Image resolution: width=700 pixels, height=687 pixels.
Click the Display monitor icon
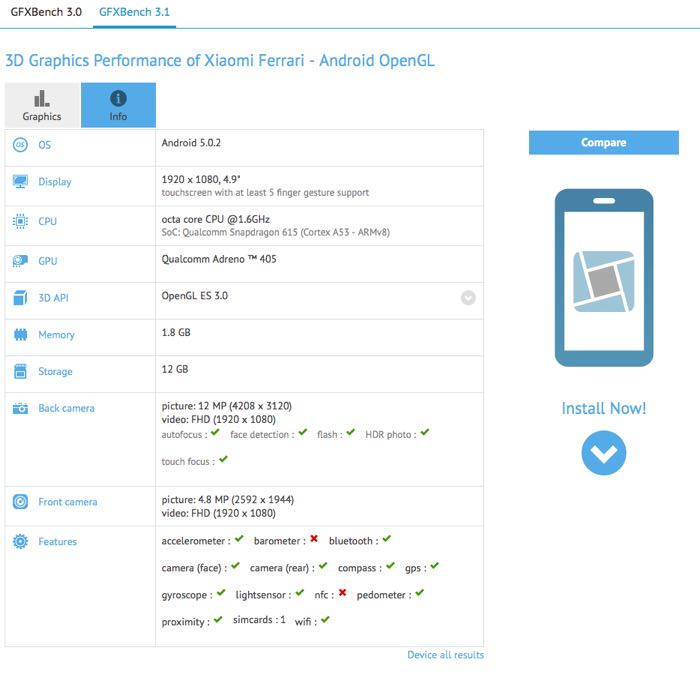click(x=20, y=182)
